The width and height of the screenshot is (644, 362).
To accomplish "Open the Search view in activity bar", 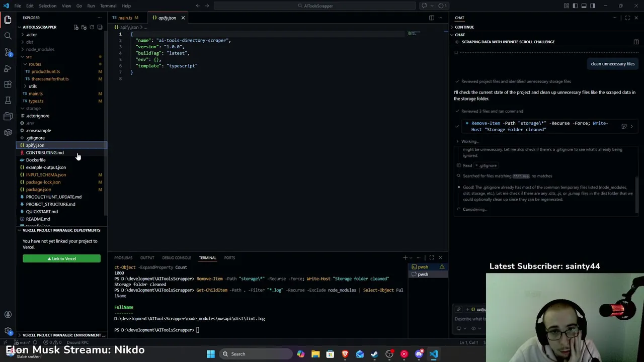I will 8,36.
